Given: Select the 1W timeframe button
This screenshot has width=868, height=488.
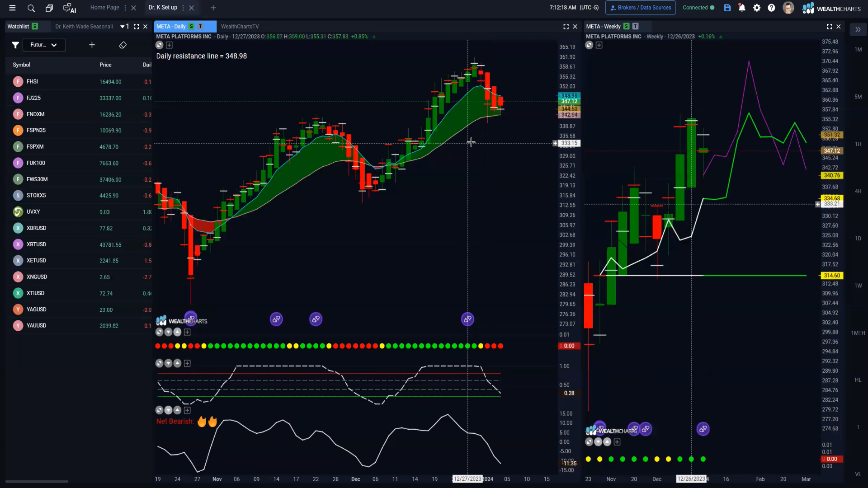Looking at the screenshot, I should (x=858, y=286).
